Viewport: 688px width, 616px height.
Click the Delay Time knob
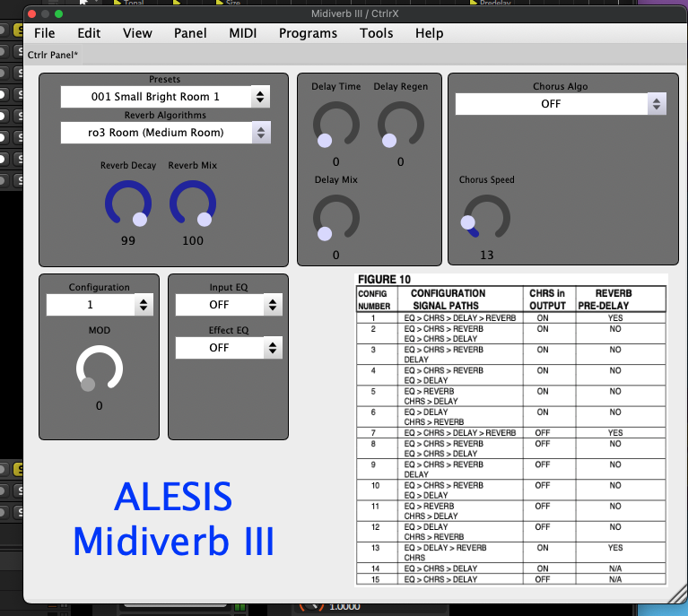(x=336, y=125)
